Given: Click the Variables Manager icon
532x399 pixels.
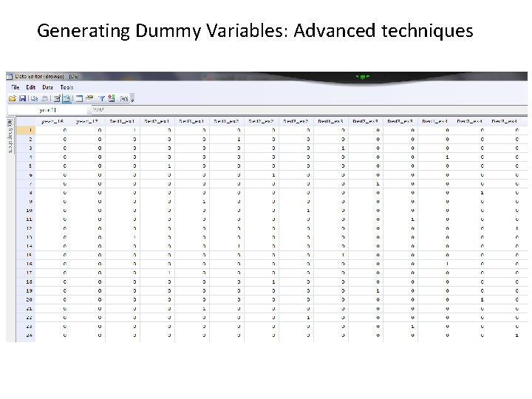Looking at the screenshot, I should (x=112, y=99).
